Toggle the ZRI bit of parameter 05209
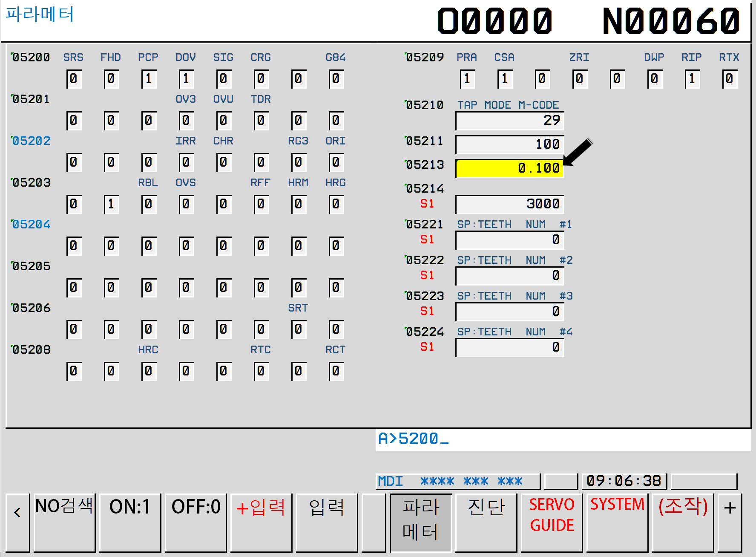 click(x=580, y=79)
